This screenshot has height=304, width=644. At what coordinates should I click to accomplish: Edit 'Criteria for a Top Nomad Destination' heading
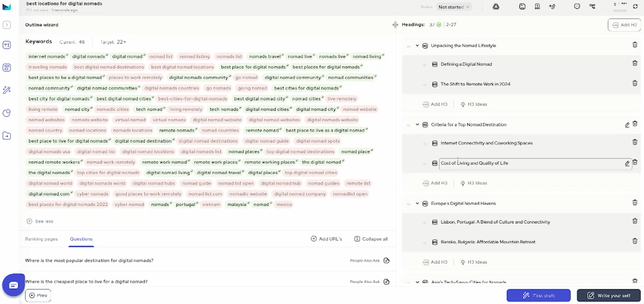coord(627,125)
